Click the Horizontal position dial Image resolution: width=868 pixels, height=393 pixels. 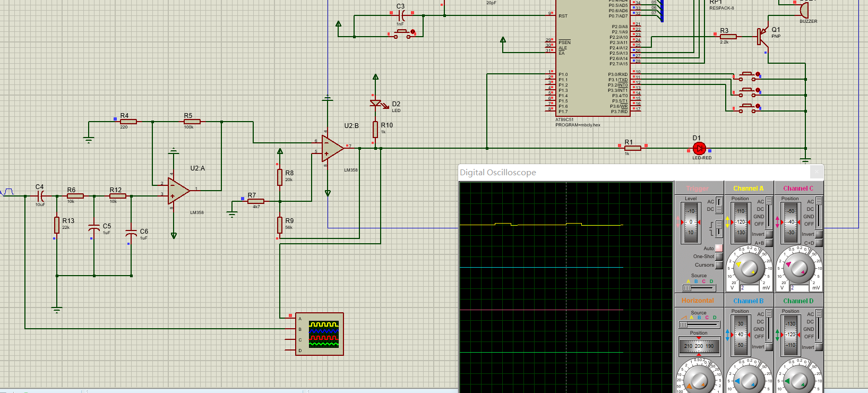pyautogui.click(x=699, y=346)
